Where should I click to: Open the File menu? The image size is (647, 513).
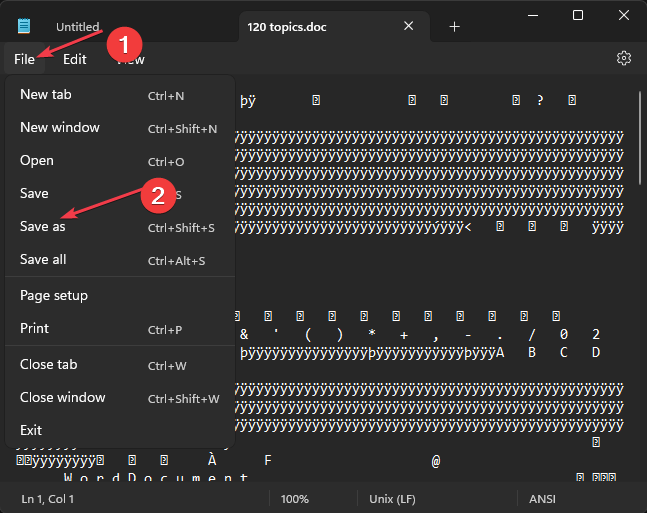point(25,59)
